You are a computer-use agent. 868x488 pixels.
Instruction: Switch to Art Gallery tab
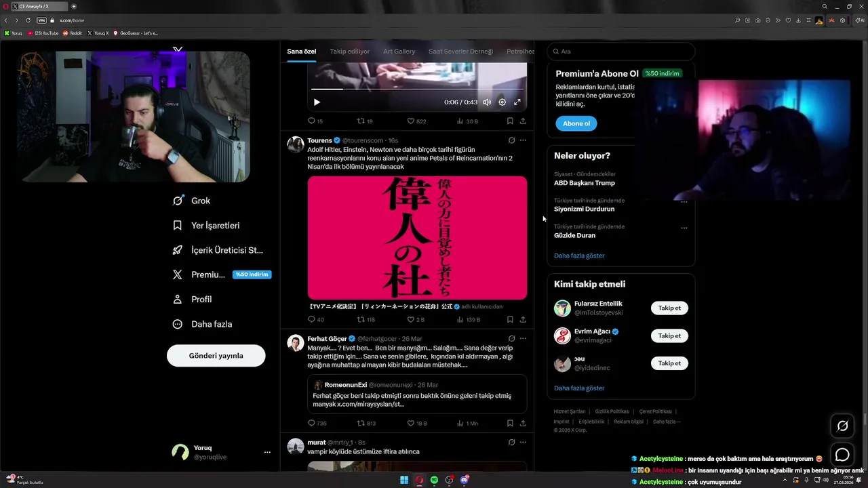[x=399, y=52]
